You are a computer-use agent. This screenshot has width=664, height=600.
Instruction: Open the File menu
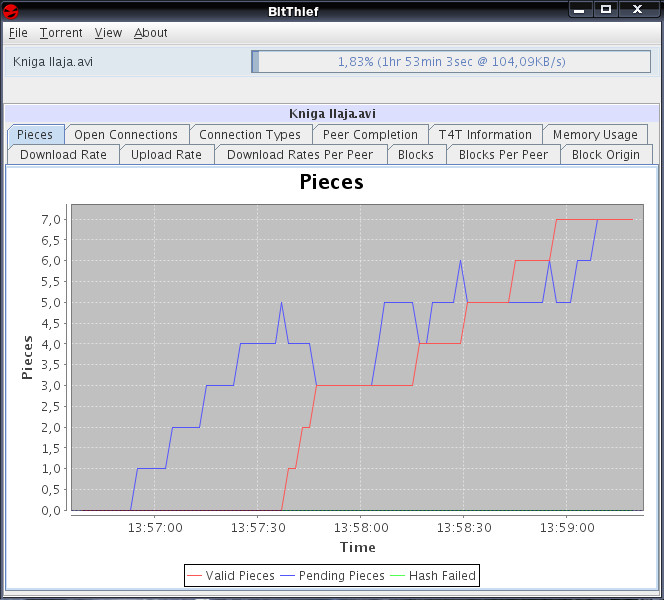pos(18,33)
